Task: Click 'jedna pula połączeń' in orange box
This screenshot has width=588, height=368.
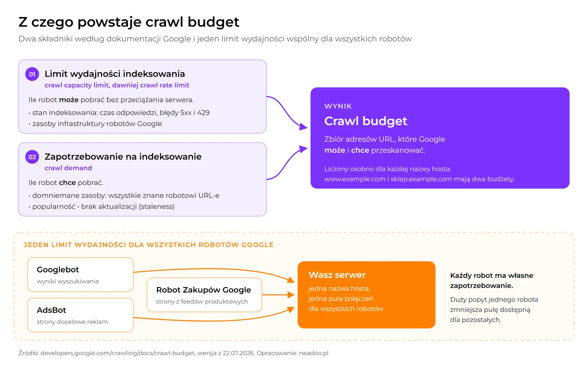Action: point(341,298)
